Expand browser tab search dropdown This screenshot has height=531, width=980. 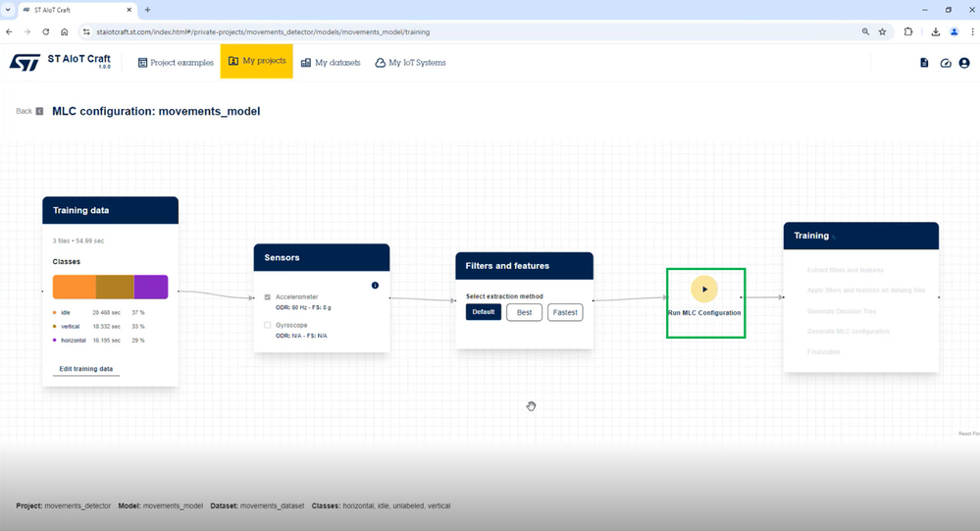pyautogui.click(x=8, y=10)
